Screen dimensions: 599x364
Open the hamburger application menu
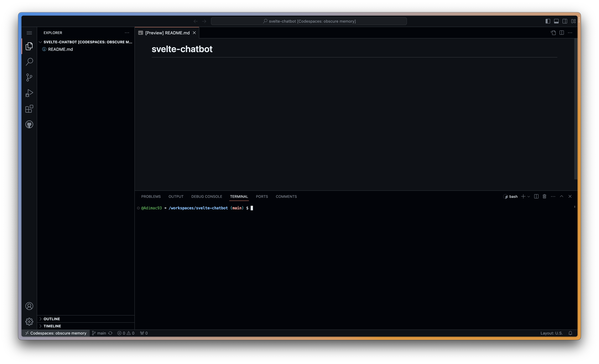pos(29,33)
